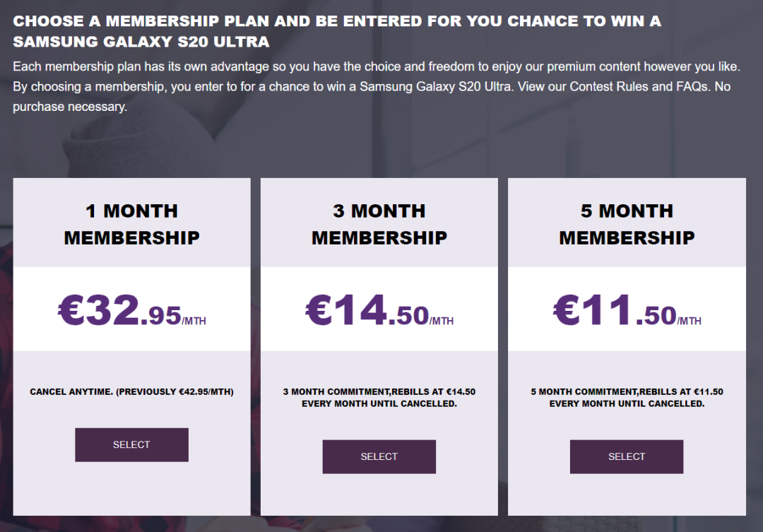Choose the 5 Month Membership SELECT button

tap(627, 456)
